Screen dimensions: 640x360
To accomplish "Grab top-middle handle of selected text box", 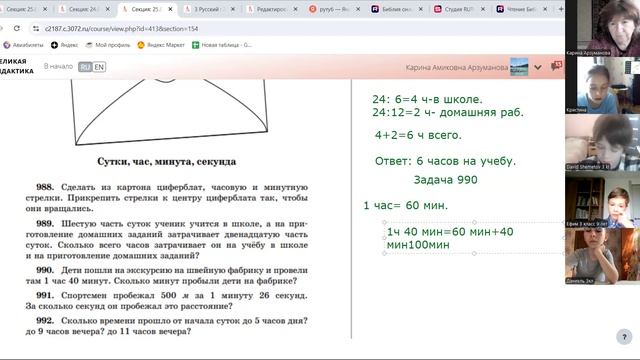I will click(474, 222).
